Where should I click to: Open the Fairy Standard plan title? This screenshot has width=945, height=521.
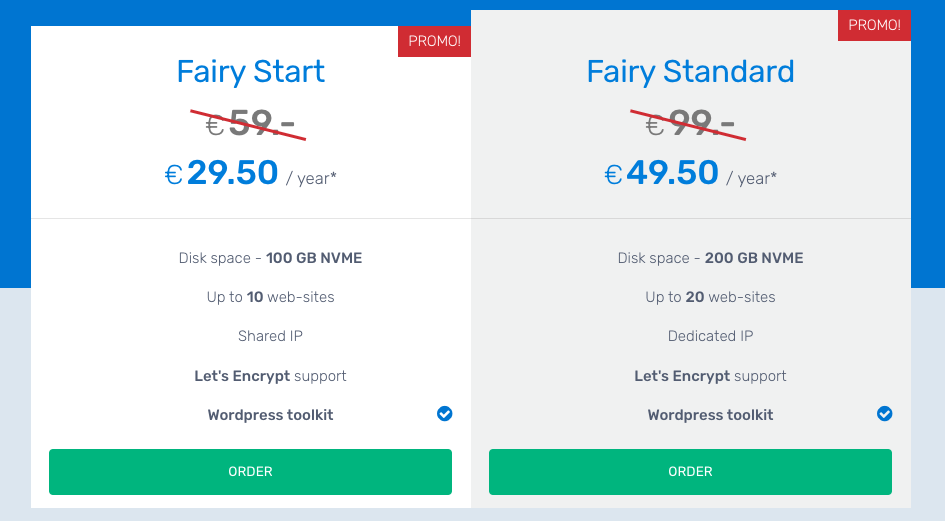tap(691, 72)
